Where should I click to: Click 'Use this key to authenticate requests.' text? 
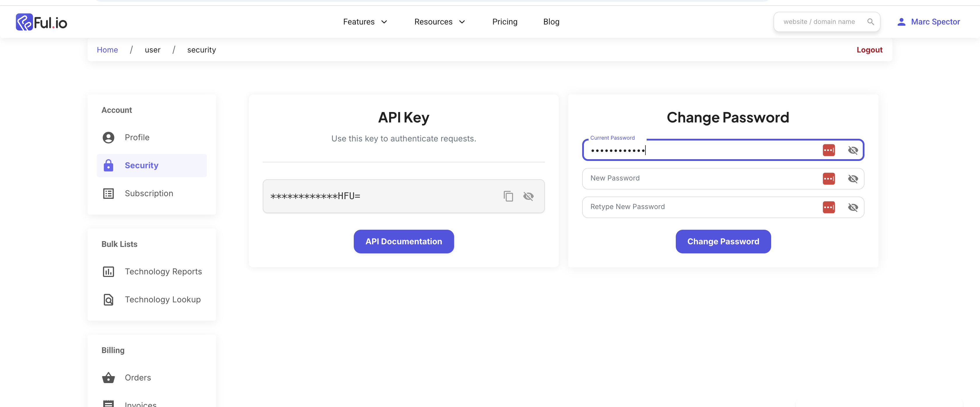404,139
